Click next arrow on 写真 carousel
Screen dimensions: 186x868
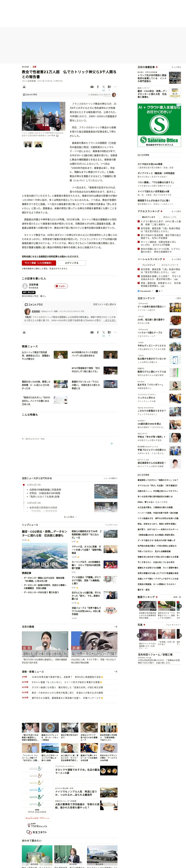(180, 636)
